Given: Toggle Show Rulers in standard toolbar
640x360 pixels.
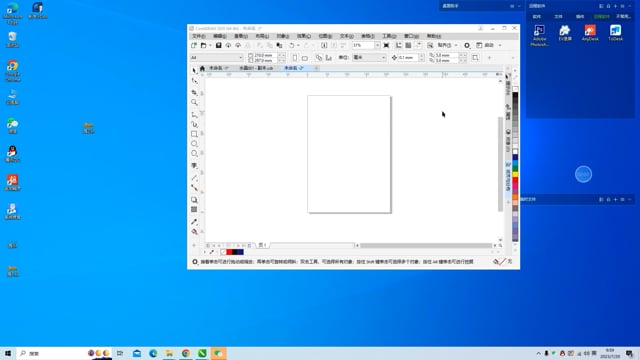Looking at the screenshot, I should (398, 45).
